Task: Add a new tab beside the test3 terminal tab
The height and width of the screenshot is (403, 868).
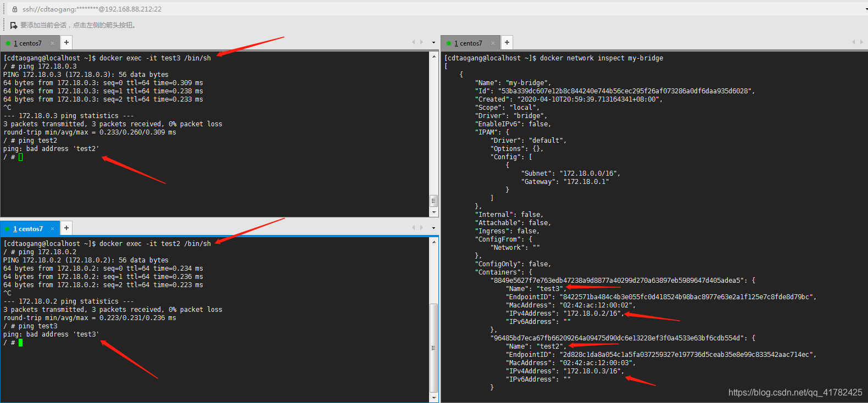Action: pos(66,42)
